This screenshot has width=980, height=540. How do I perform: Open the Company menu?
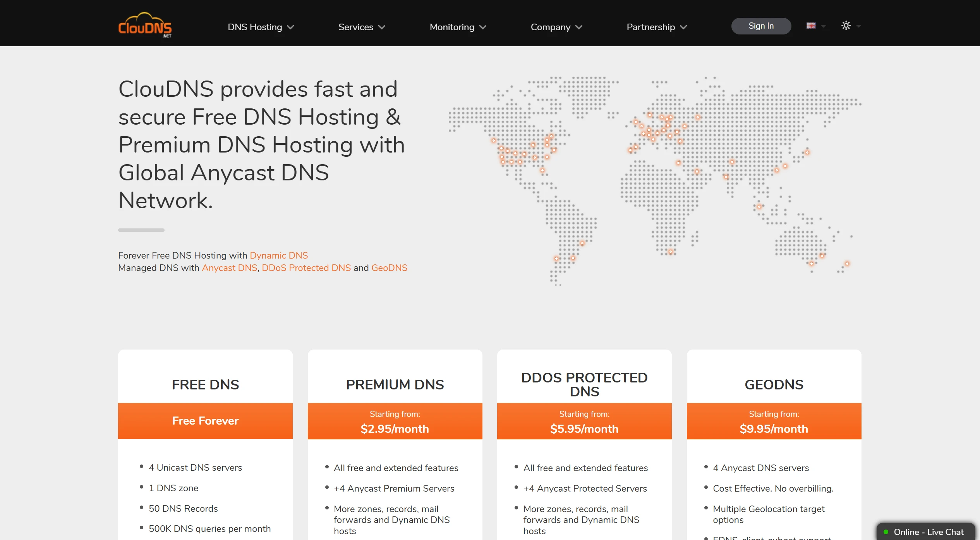point(551,27)
